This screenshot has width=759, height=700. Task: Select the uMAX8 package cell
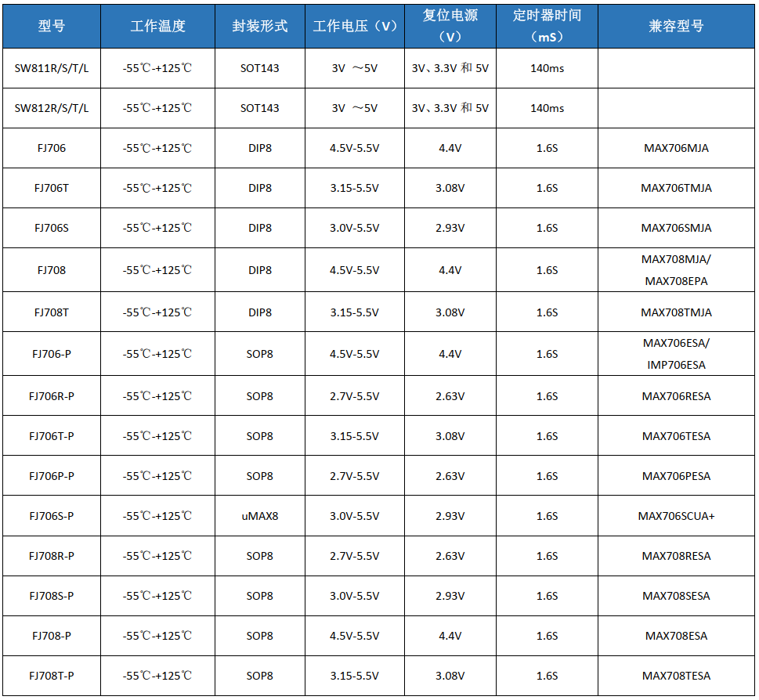tap(260, 516)
